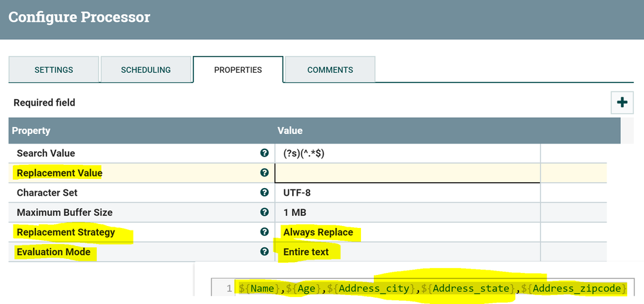
Task: Click help icon for Replacement Value
Action: [264, 173]
